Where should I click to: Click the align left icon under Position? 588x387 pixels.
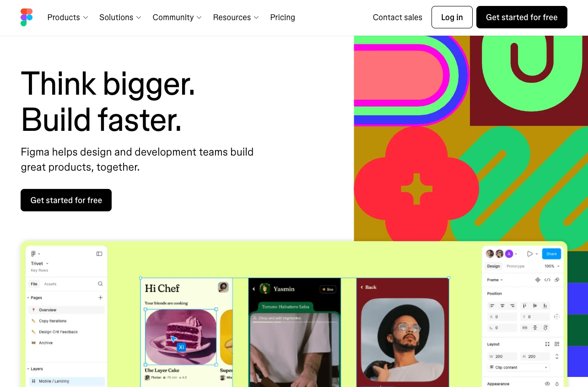point(492,306)
